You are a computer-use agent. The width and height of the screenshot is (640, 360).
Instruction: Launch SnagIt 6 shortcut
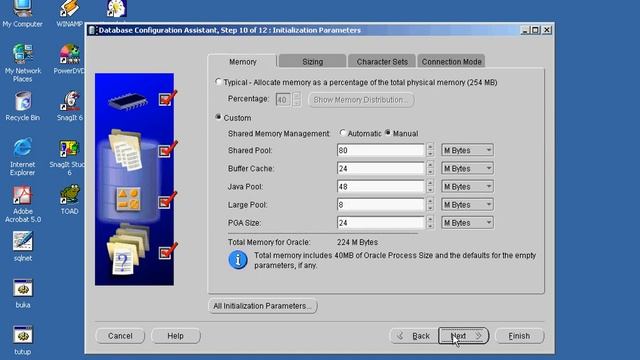click(69, 107)
